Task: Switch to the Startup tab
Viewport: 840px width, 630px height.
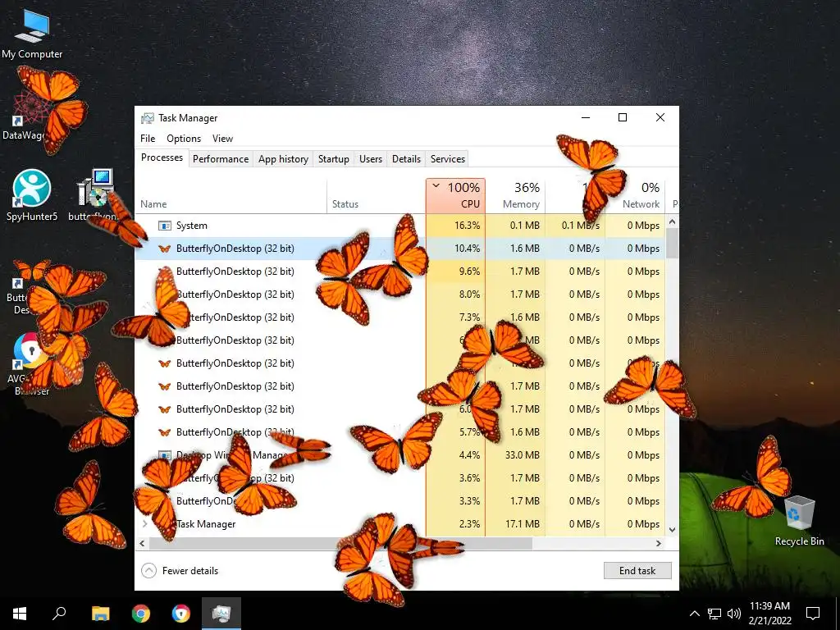Action: coord(333,159)
